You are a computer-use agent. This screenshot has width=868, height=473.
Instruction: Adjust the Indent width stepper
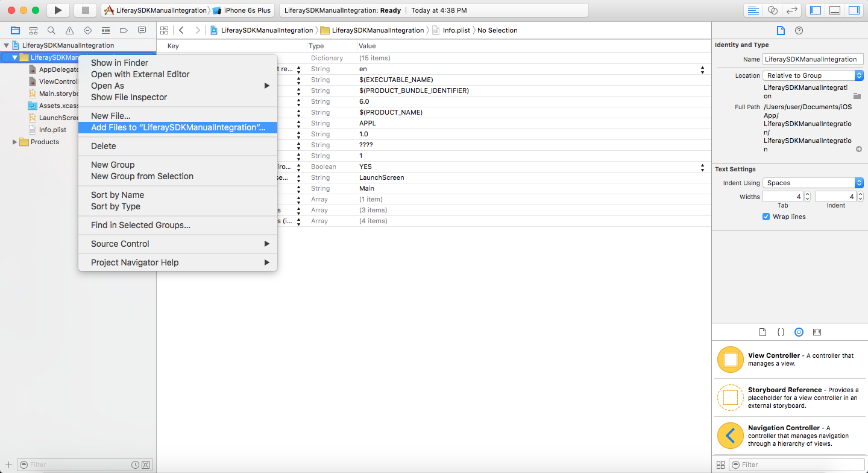pos(860,197)
